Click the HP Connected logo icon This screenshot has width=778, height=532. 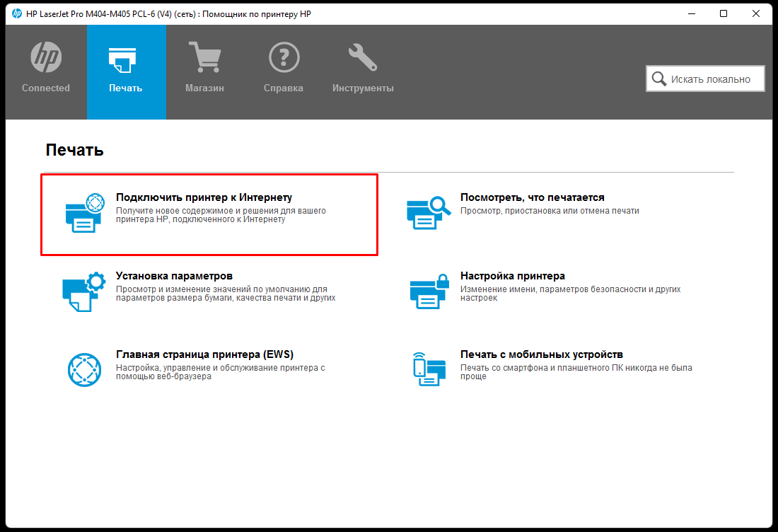pyautogui.click(x=46, y=57)
